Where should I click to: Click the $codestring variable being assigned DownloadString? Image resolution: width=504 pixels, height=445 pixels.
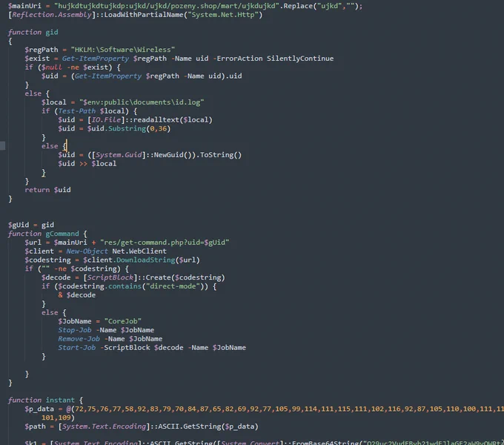coord(47,260)
